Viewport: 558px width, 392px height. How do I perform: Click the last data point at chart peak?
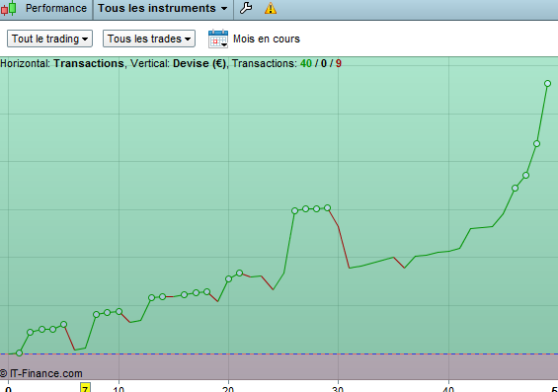[x=548, y=84]
